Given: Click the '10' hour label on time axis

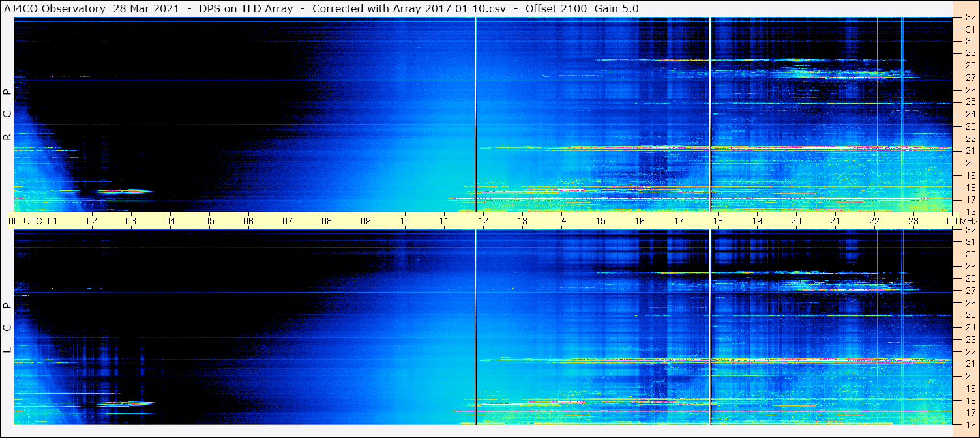Looking at the screenshot, I should point(405,221).
